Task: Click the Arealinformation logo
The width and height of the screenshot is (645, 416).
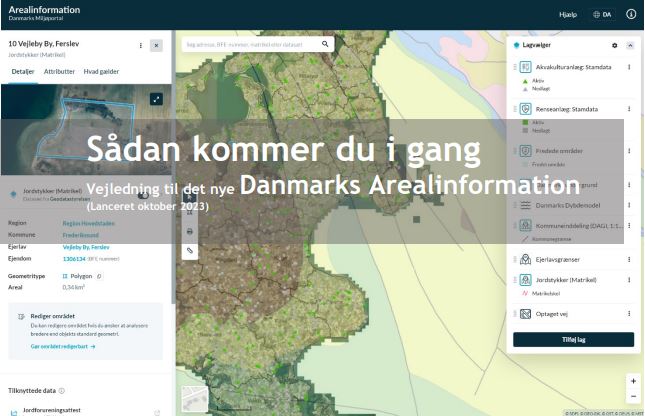Action: click(x=44, y=12)
